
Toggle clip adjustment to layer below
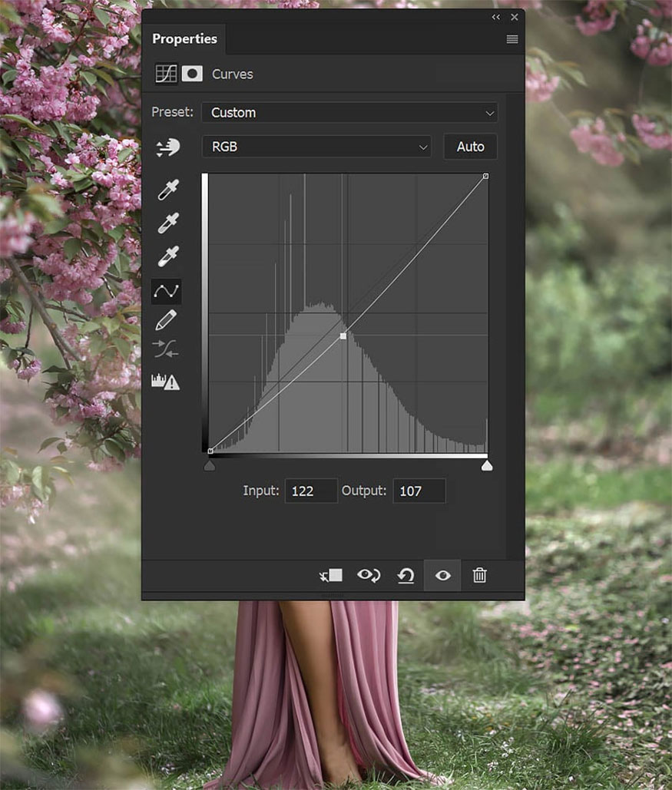[331, 575]
